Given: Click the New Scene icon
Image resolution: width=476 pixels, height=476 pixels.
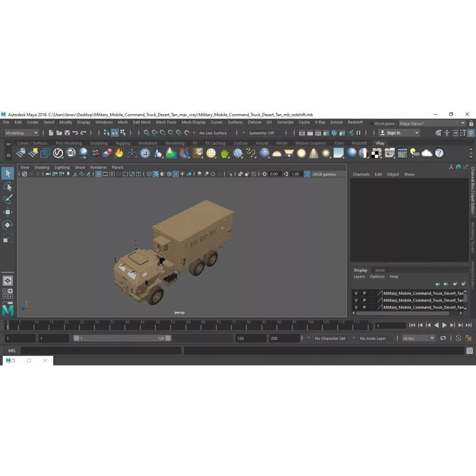Looking at the screenshot, I should tap(51, 133).
